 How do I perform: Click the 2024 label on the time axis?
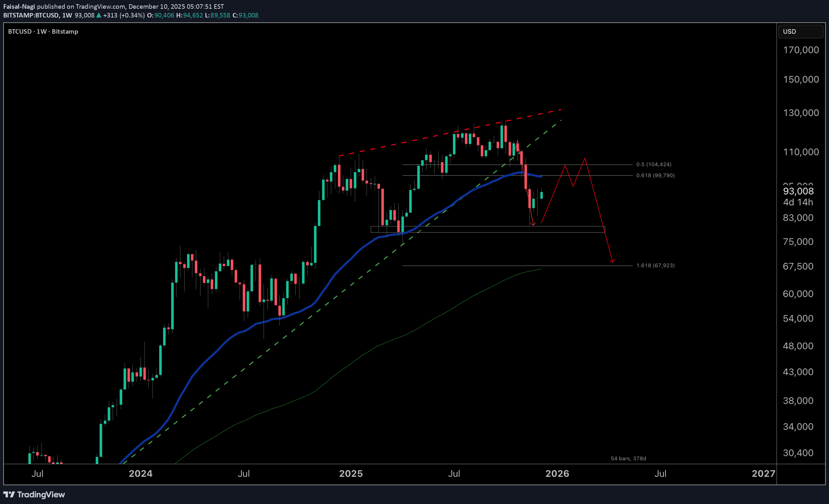click(x=141, y=473)
